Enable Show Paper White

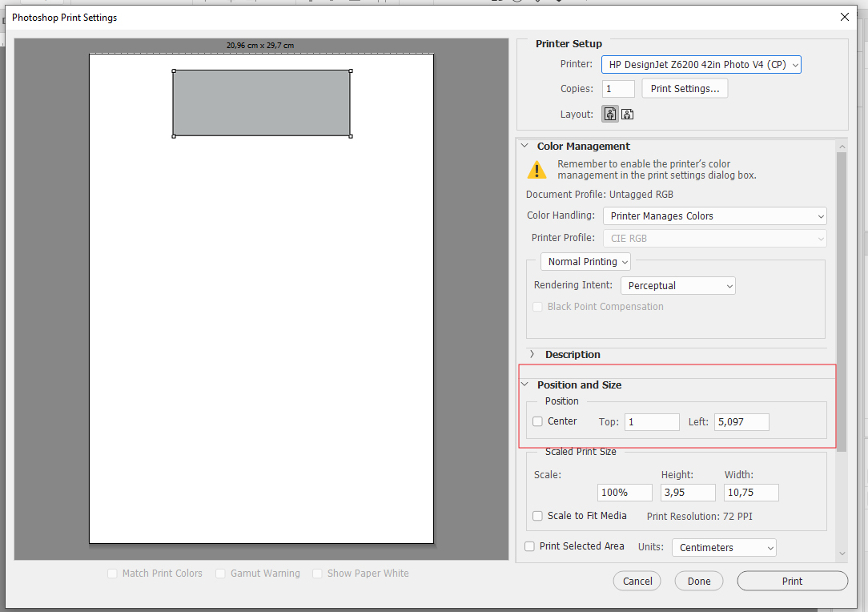[317, 574]
